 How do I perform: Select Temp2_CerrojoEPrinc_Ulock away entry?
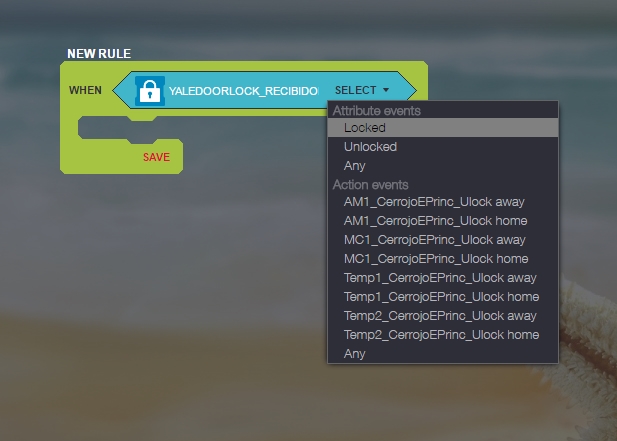point(441,316)
